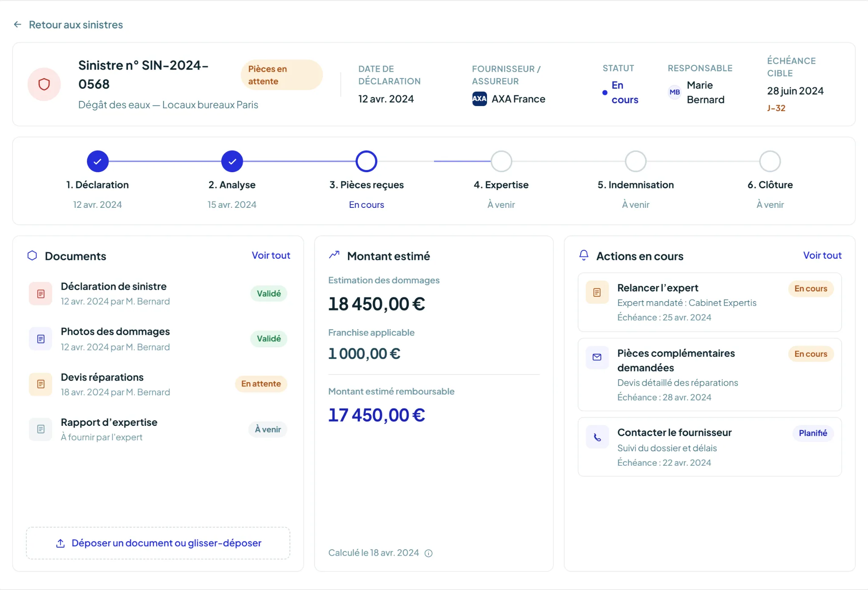Click Échéance : 28 avr. 2024 text
Screen dimensions: 868x590
point(664,397)
